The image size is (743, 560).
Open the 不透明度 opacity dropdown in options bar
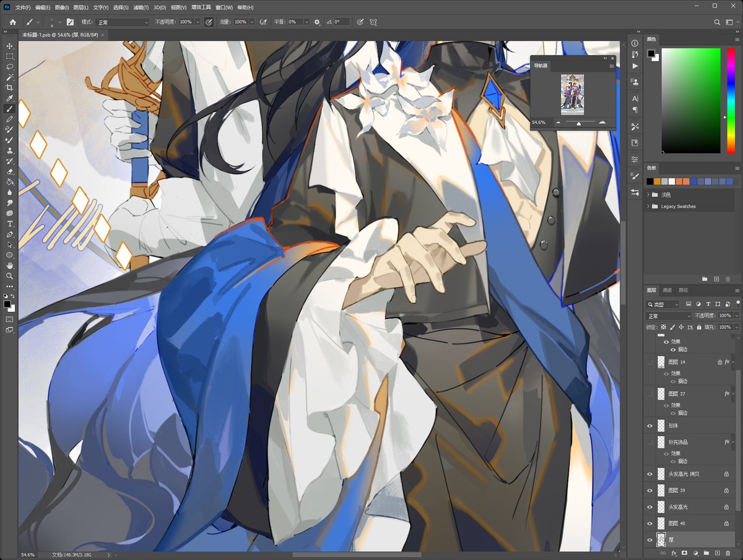(x=198, y=22)
